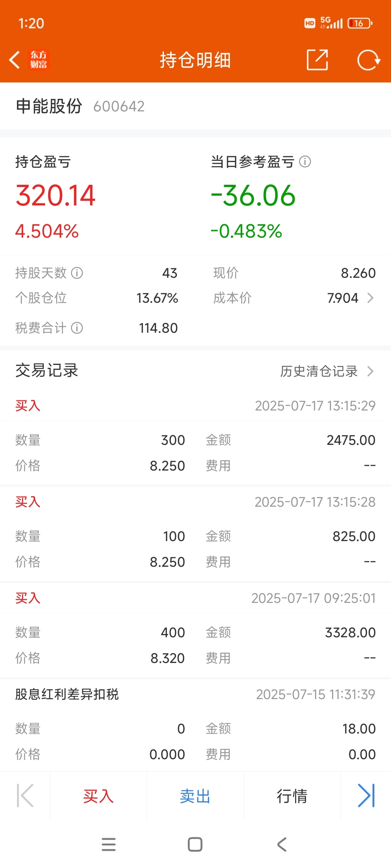The height and width of the screenshot is (868, 391).
Task: Tap the Android home square button
Action: click(195, 844)
